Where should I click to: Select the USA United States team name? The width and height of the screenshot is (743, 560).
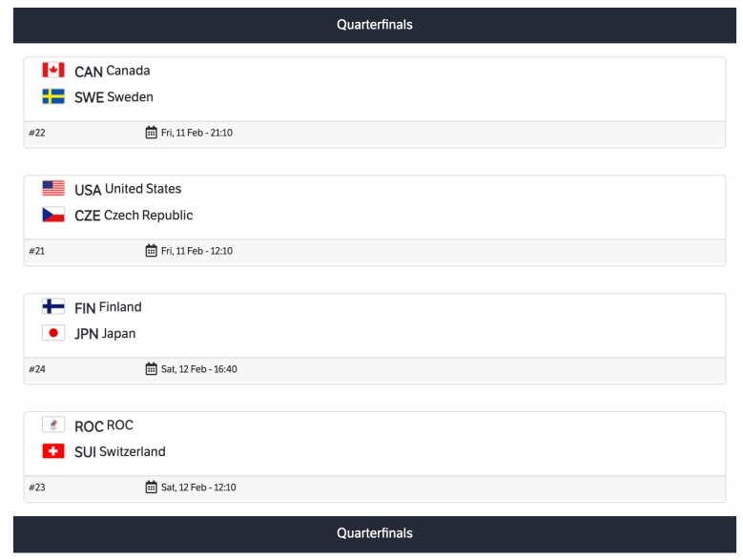point(128,190)
